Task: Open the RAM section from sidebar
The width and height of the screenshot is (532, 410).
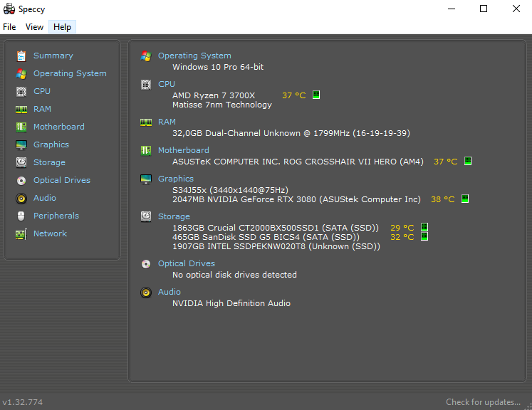Action: point(42,109)
